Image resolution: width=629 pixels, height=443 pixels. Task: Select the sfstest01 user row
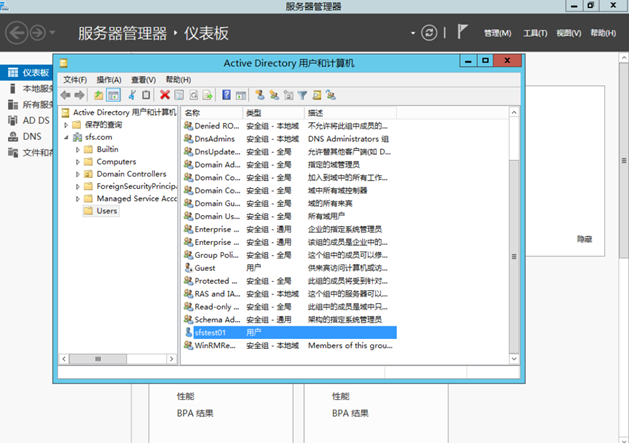[x=290, y=332]
